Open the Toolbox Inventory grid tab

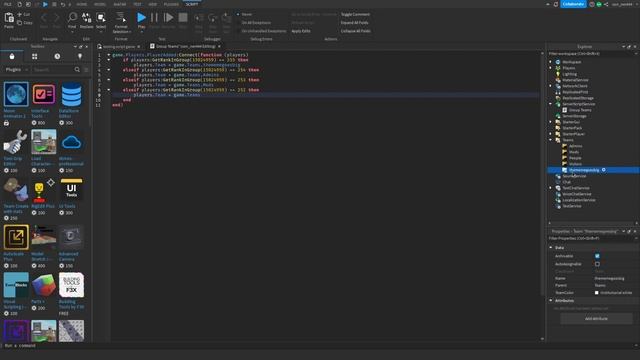pos(35,56)
